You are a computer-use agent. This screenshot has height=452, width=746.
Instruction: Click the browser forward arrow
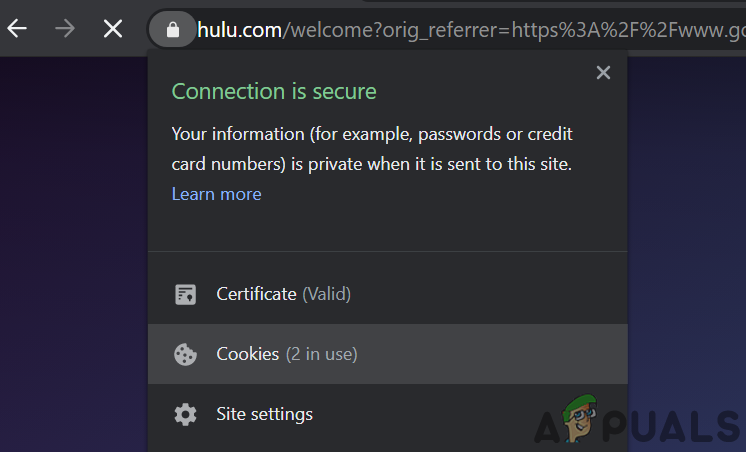coord(65,29)
